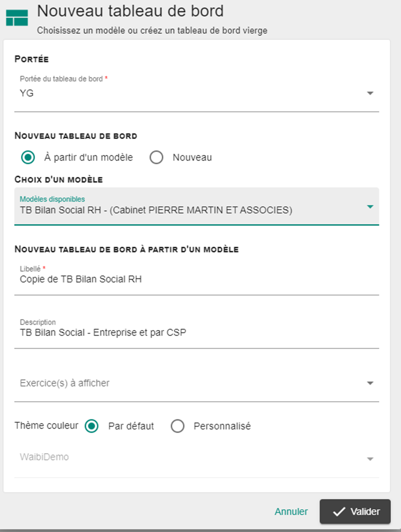Image resolution: width=401 pixels, height=532 pixels.
Task: Select the 'À partir d'un modèle' radio button
Action: click(x=28, y=157)
